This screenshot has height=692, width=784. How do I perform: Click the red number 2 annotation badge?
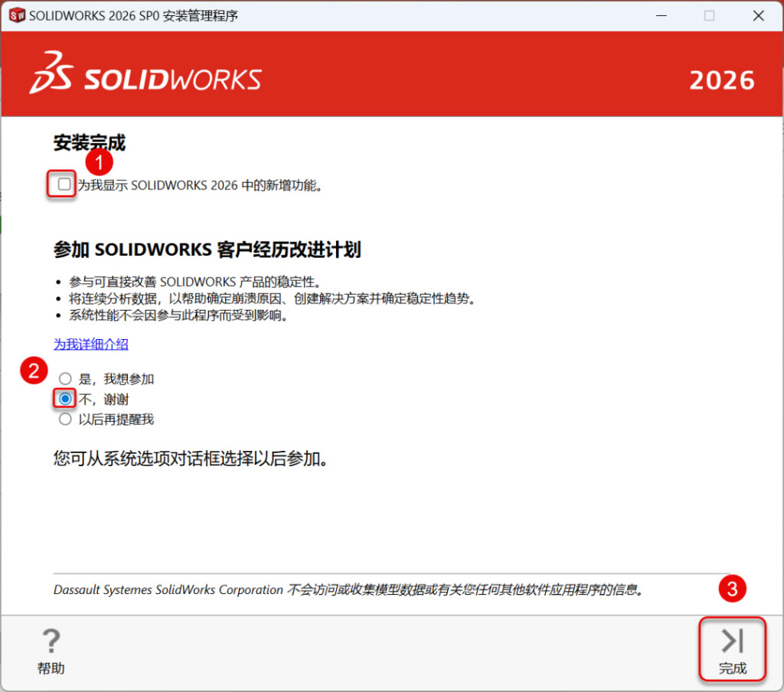click(33, 371)
